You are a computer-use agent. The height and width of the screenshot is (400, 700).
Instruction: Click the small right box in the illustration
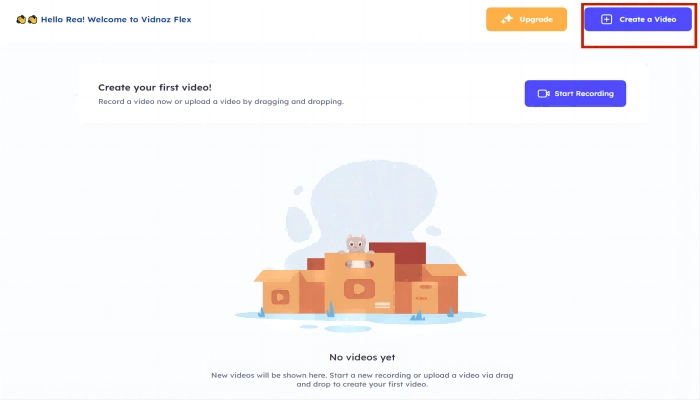click(424, 296)
